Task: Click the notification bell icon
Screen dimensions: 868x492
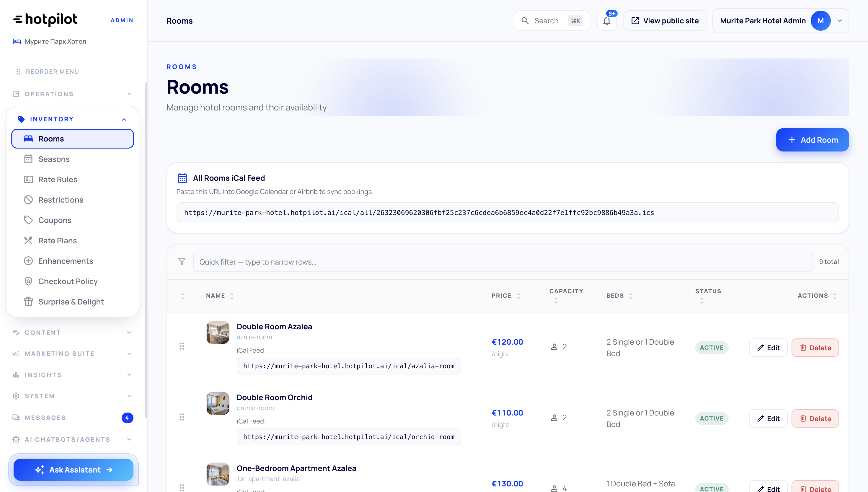Action: pyautogui.click(x=607, y=21)
